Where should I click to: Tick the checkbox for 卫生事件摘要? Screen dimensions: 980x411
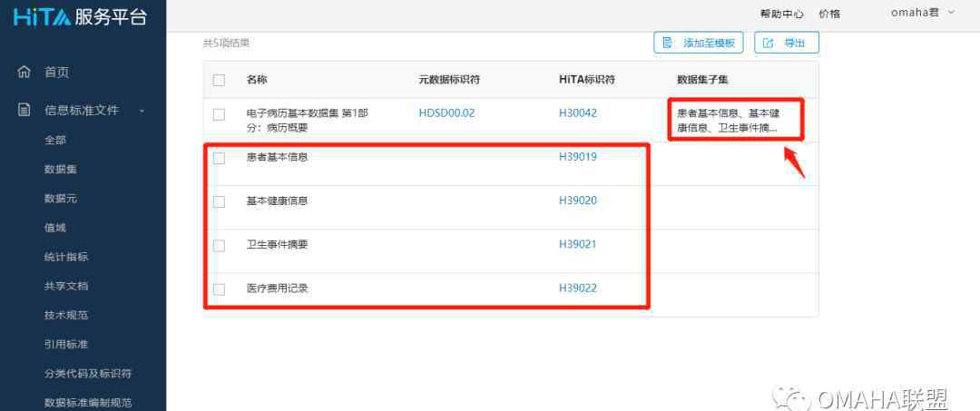click(219, 245)
